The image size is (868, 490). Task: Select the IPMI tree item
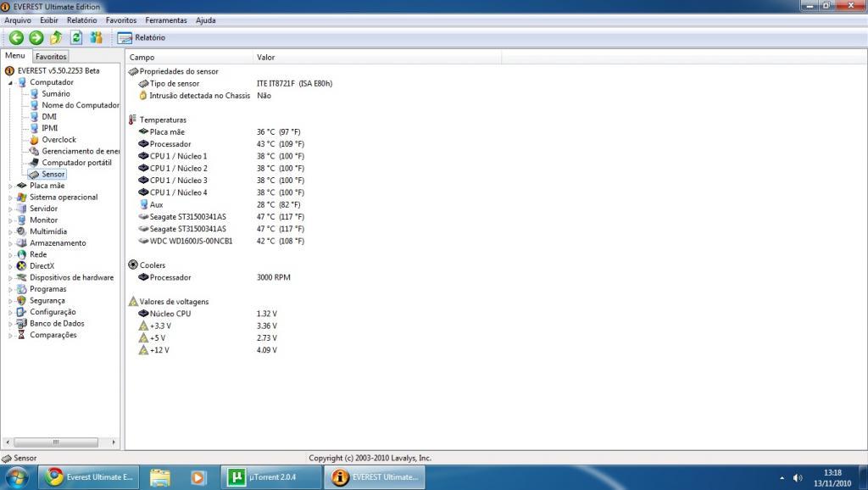coord(49,128)
